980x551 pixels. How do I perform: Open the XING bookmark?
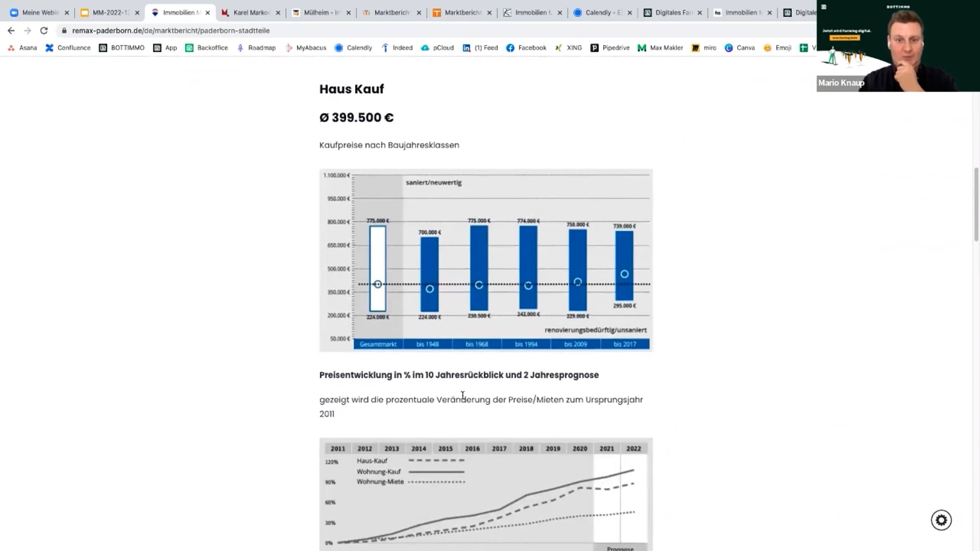pyautogui.click(x=568, y=47)
